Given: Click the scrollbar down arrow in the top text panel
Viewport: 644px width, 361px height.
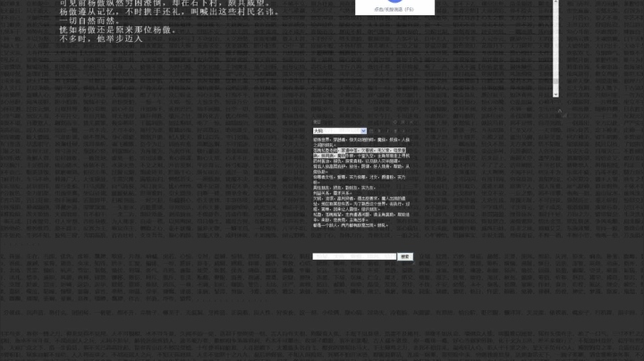Looking at the screenshot, I should [x=555, y=95].
